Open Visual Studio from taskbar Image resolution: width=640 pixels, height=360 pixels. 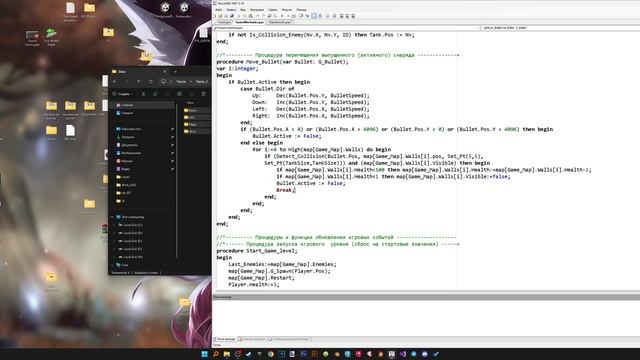pos(403,354)
